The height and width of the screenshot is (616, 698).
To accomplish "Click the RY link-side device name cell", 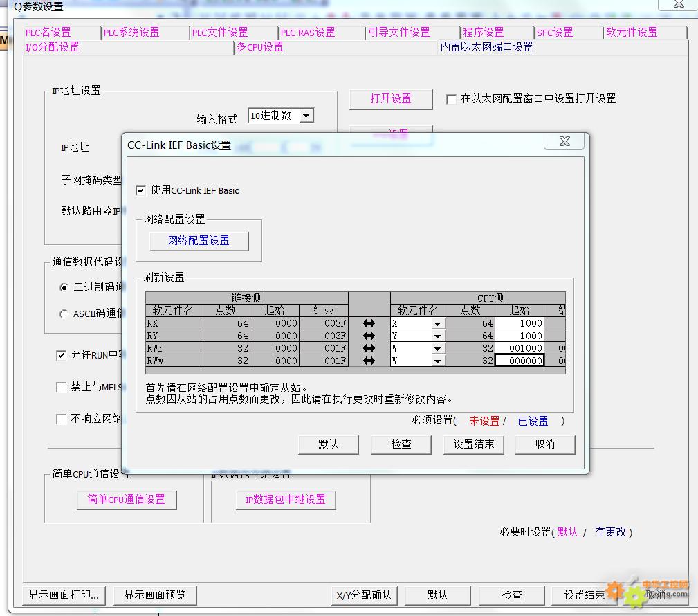I will (173, 336).
